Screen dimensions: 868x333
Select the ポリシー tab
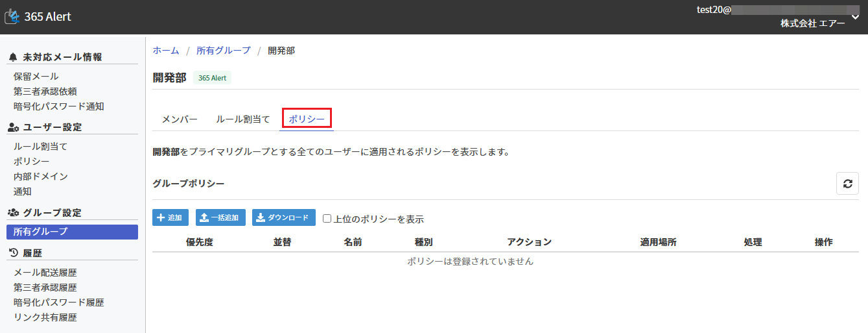pos(307,119)
